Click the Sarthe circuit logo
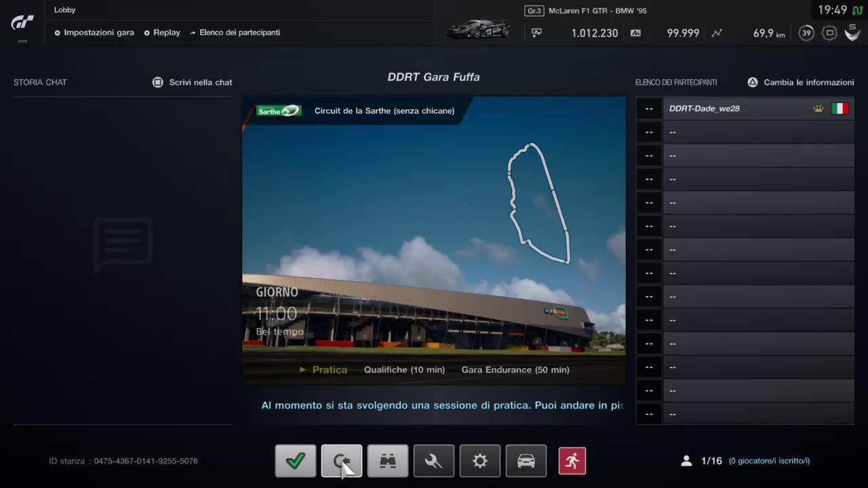Image resolution: width=868 pixels, height=488 pixels. pos(279,110)
